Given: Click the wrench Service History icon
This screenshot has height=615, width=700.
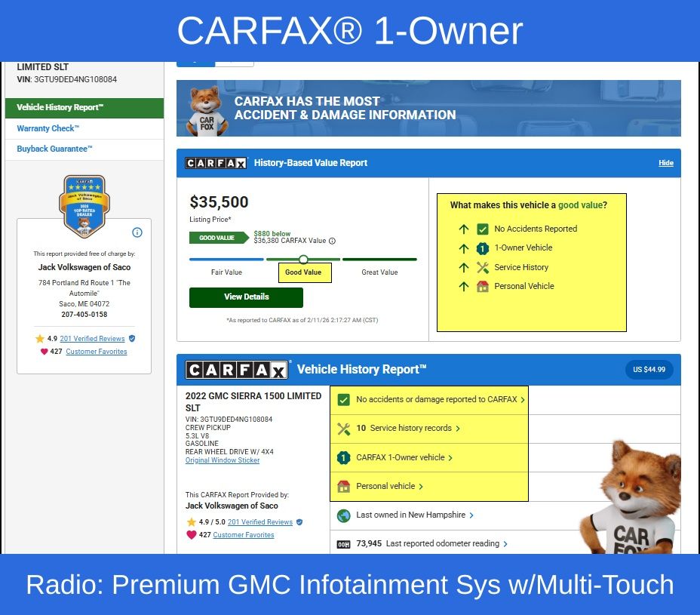Looking at the screenshot, I should (483, 267).
